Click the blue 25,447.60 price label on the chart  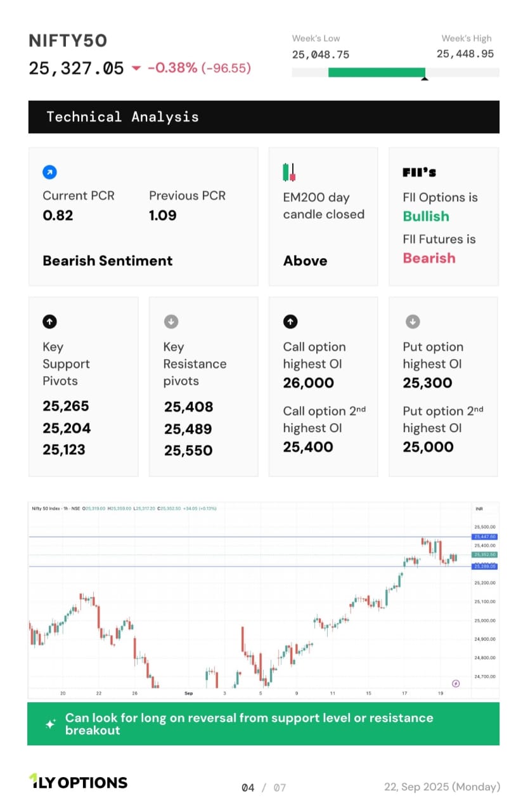click(x=485, y=537)
